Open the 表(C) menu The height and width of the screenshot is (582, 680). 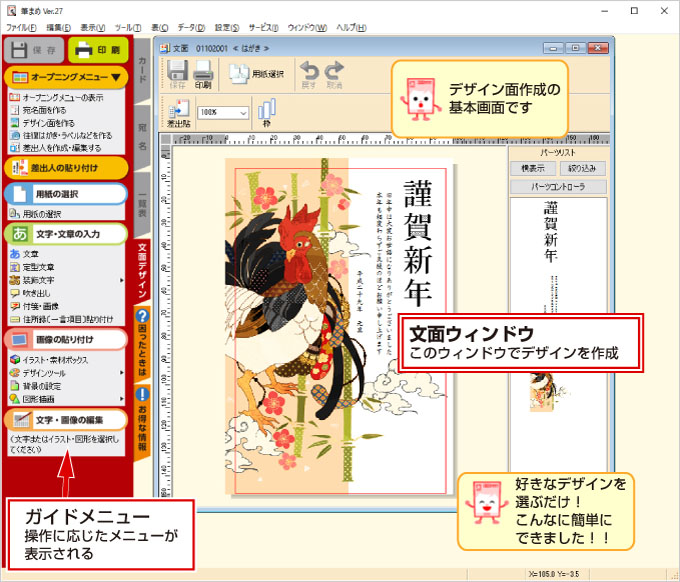(159, 28)
